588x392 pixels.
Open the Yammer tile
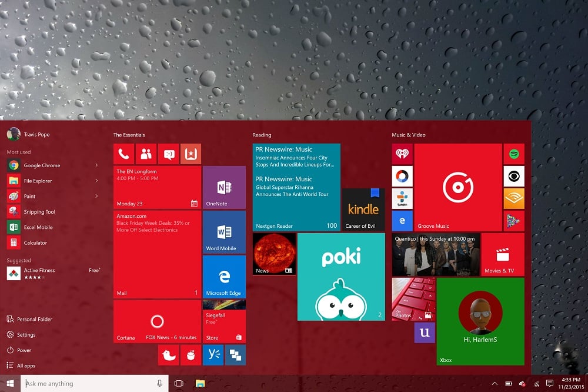(213, 355)
